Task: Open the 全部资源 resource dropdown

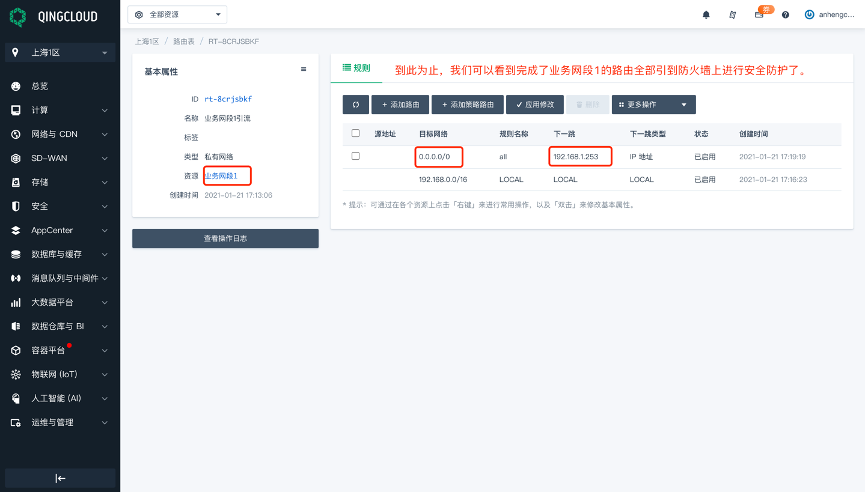Action: [178, 15]
